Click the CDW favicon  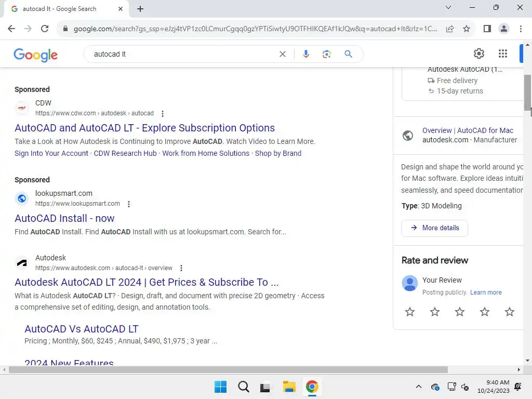tap(22, 108)
